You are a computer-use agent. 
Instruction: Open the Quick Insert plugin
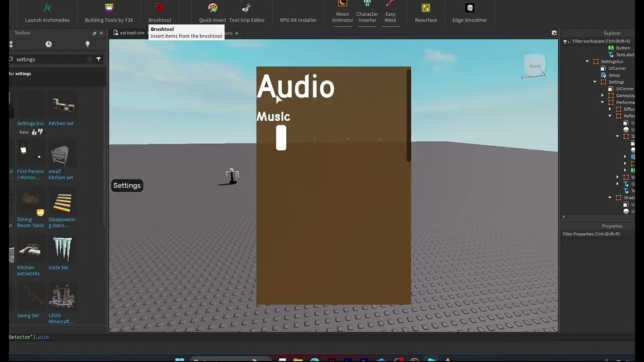click(211, 13)
